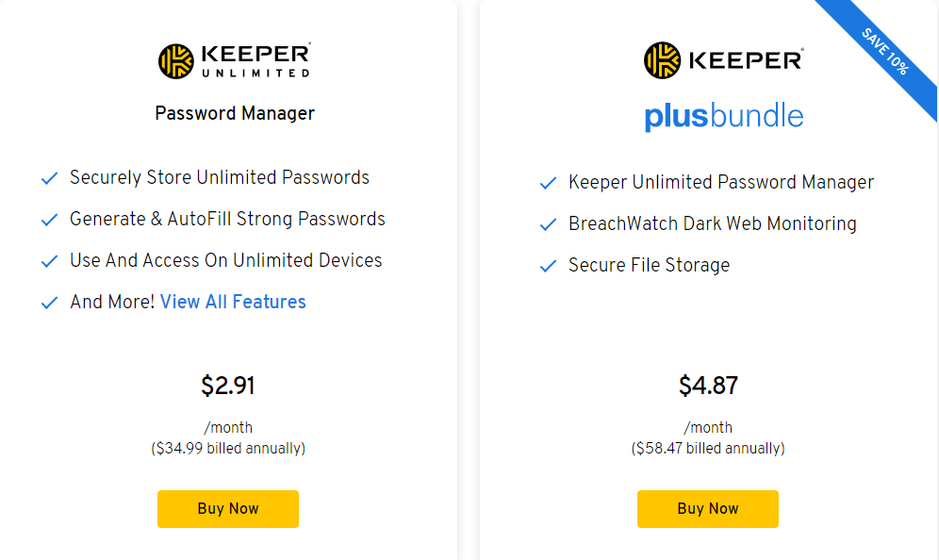Click the checkmark next to BreachWatch Dark Web Monitoring
This screenshot has height=560, width=939.
548,224
